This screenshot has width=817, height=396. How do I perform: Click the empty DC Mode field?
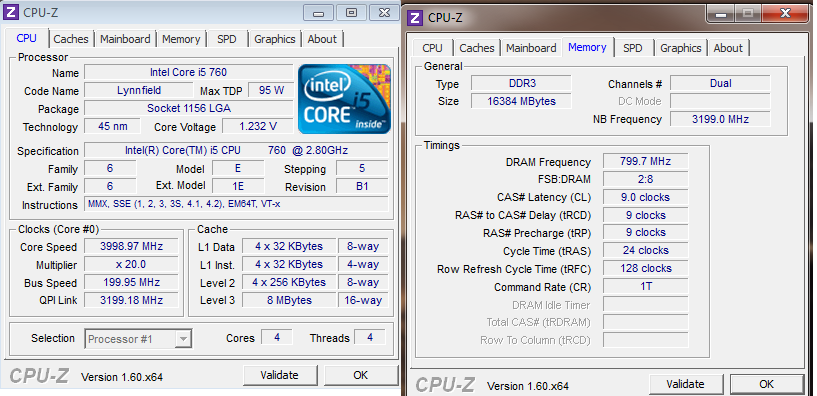pos(721,101)
